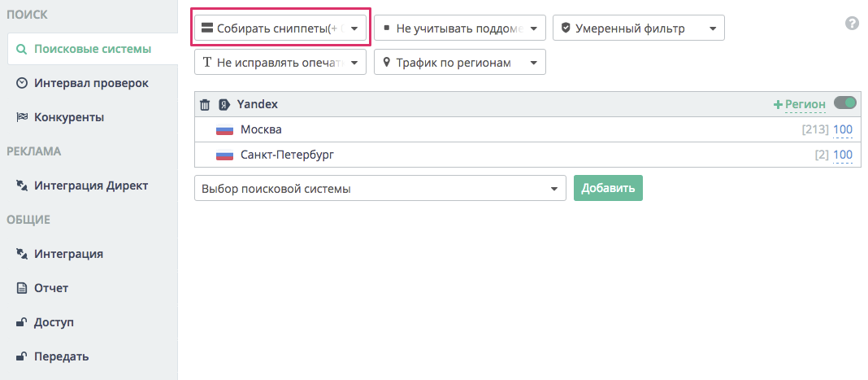
Task: Click the Russian flag next to Москва
Action: [224, 130]
